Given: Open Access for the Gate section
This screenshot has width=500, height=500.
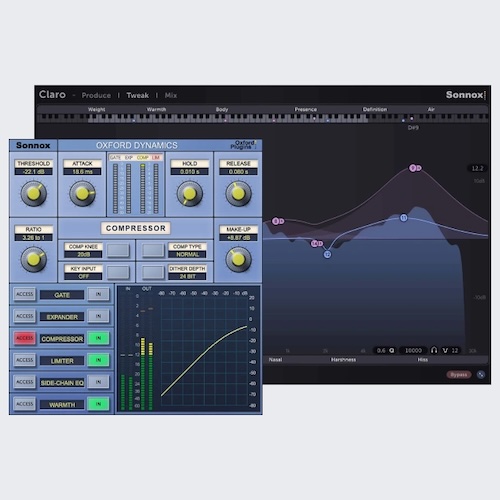Looking at the screenshot, I should [x=25, y=294].
